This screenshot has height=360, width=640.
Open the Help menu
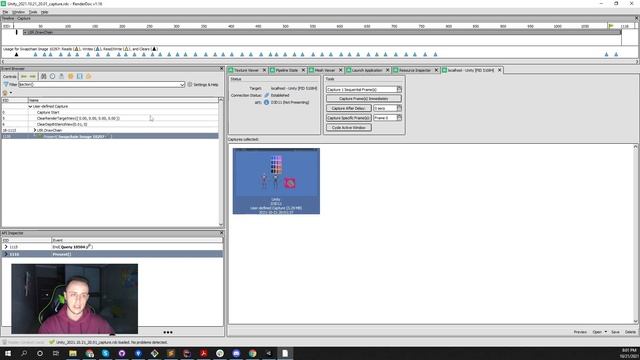pos(44,12)
